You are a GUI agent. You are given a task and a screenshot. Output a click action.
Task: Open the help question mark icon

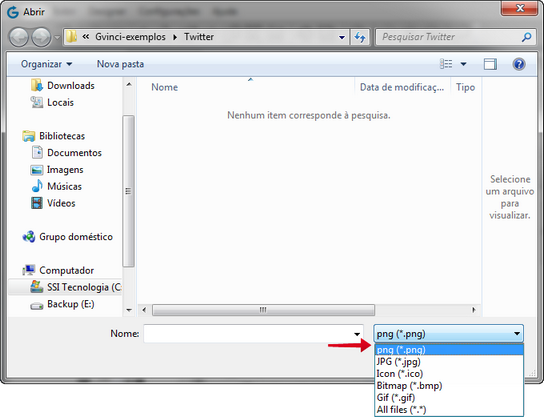(x=519, y=64)
